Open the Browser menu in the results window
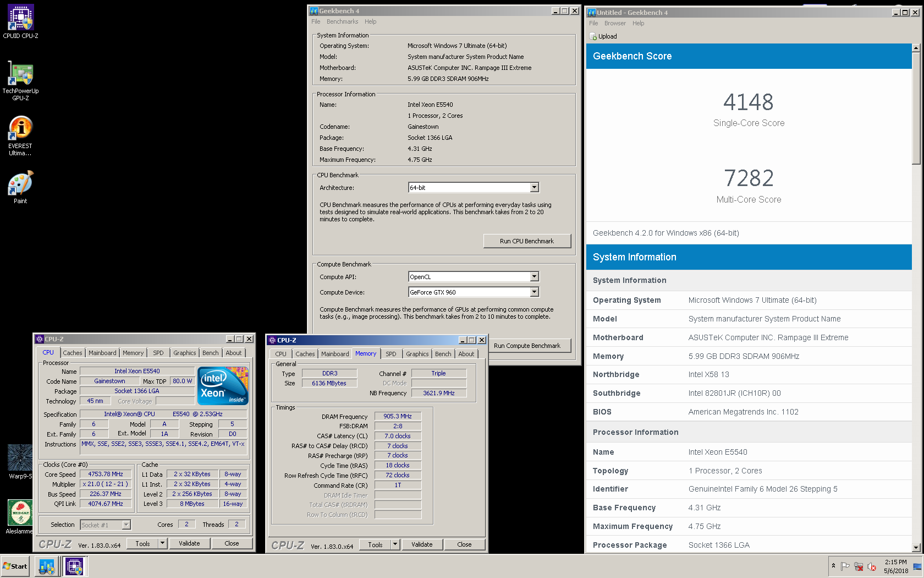 (x=615, y=24)
